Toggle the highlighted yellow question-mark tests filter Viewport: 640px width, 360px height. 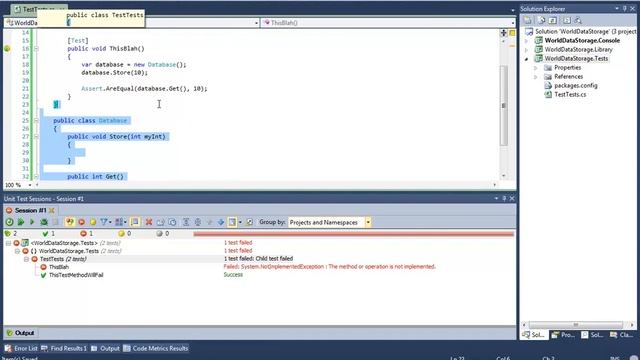click(x=70, y=222)
